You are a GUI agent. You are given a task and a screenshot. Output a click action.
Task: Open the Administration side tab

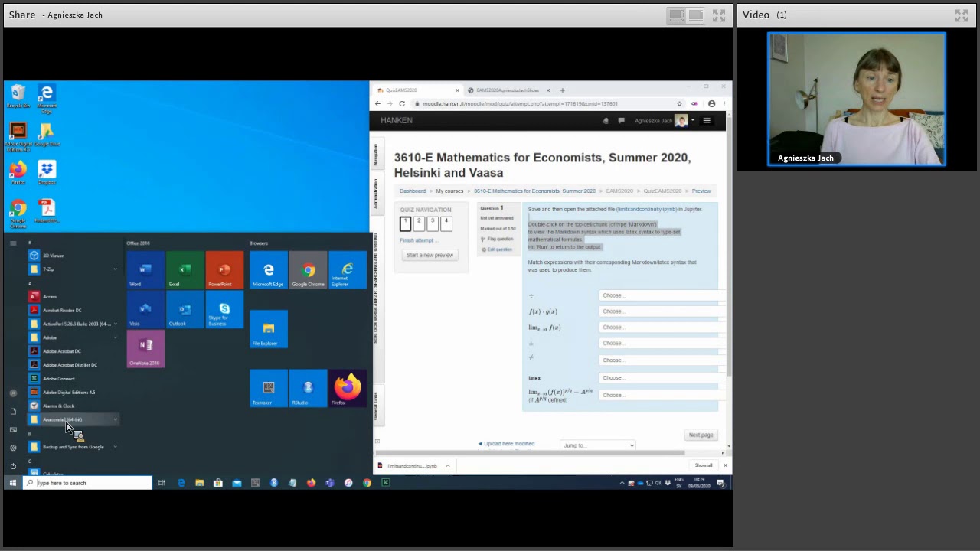pos(376,194)
